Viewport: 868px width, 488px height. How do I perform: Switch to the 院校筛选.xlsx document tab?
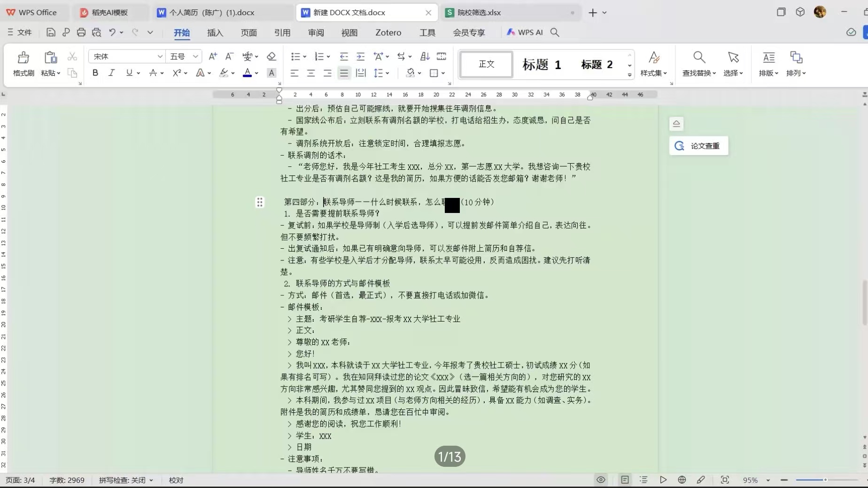click(479, 13)
